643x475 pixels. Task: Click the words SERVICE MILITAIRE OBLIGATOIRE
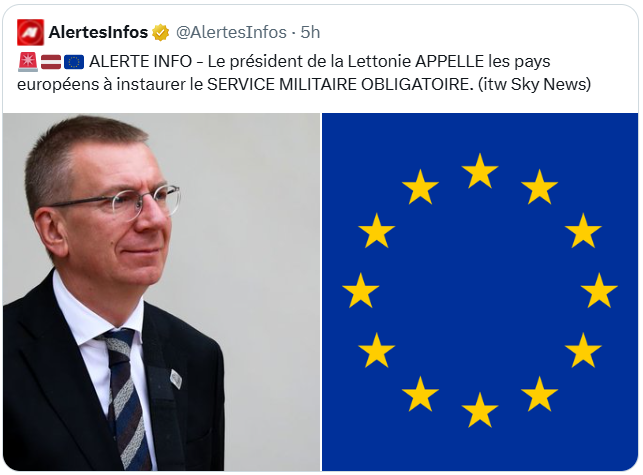(x=337, y=84)
